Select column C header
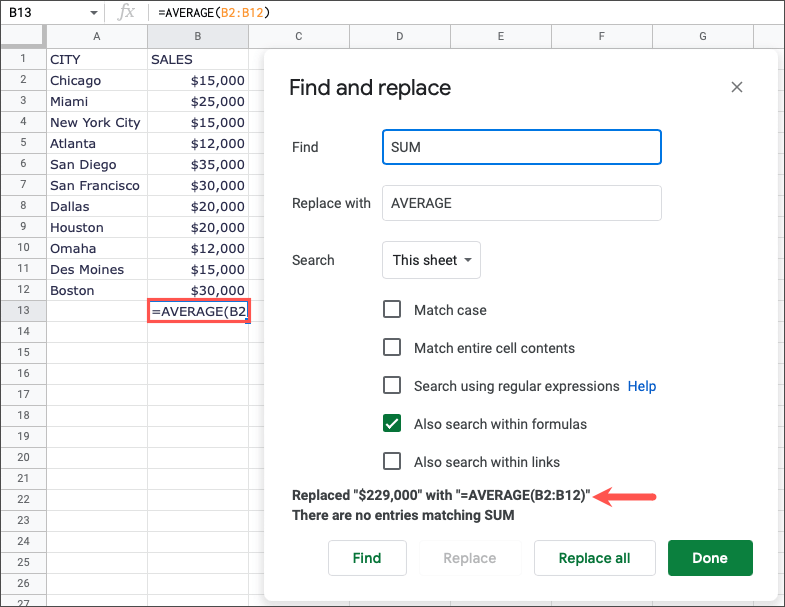The width and height of the screenshot is (785, 607). [299, 36]
